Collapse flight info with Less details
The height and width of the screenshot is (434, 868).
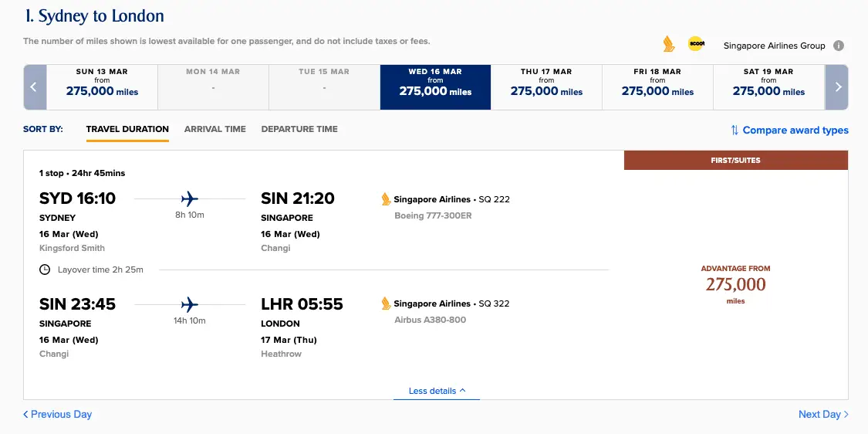[x=437, y=391]
